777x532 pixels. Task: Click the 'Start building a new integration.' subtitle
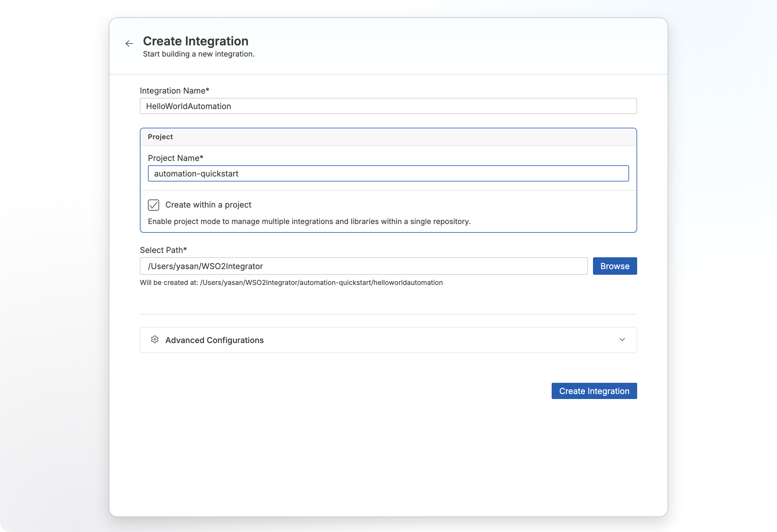click(199, 54)
